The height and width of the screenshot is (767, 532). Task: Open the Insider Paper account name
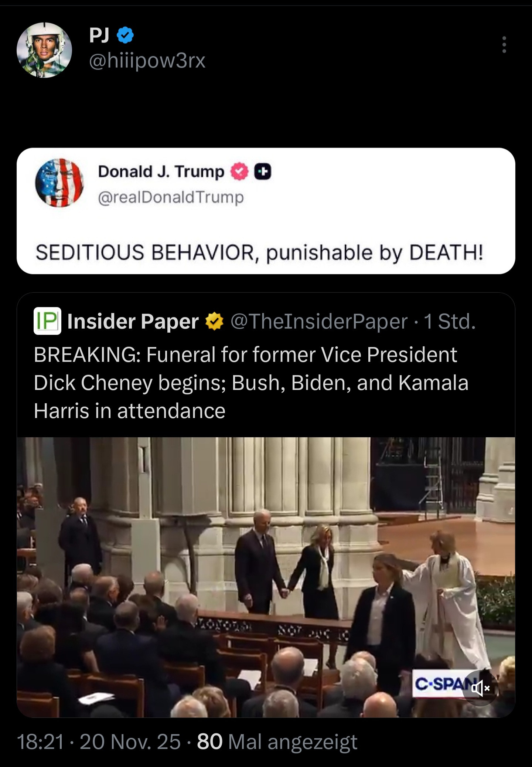point(133,321)
